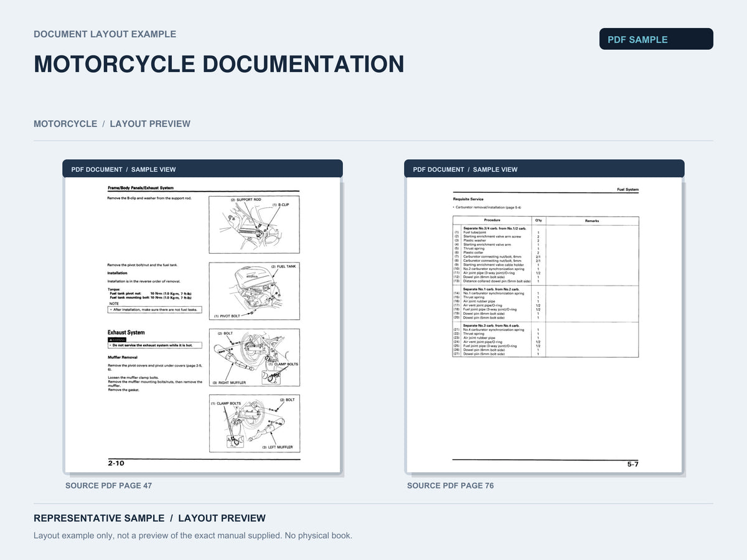The height and width of the screenshot is (560, 747).
Task: Open the page 5-7 Fuel System thumbnail
Action: [544, 325]
